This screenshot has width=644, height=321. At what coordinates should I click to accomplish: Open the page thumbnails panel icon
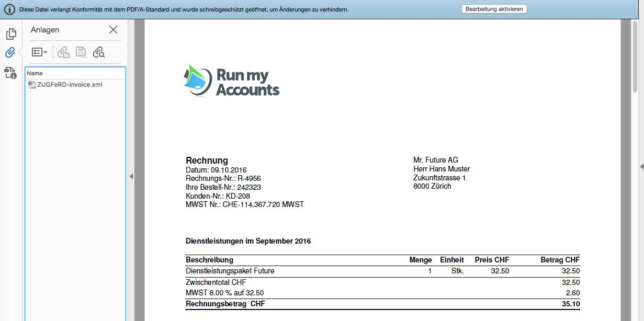(x=10, y=35)
